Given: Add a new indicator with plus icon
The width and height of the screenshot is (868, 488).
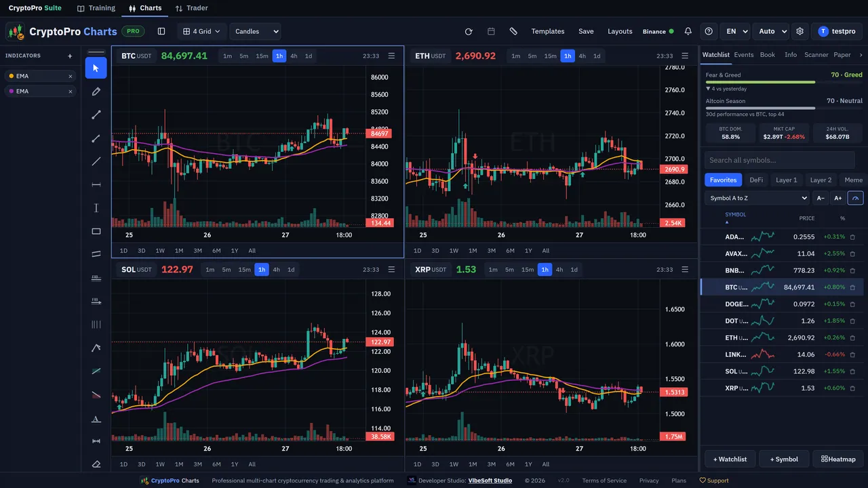Looking at the screenshot, I should coord(70,56).
